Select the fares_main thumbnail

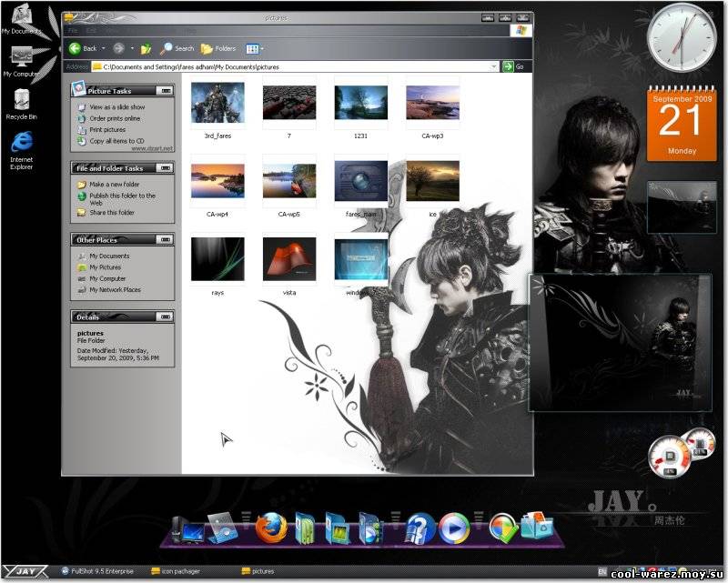tap(360, 181)
